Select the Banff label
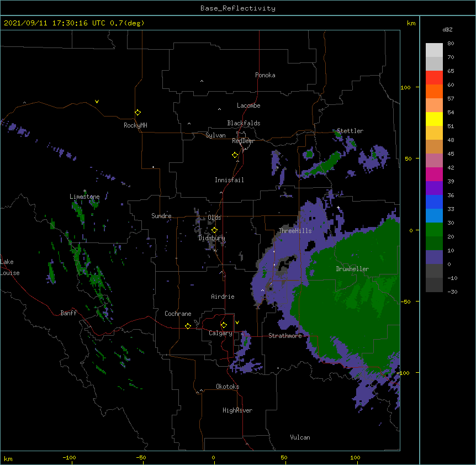Screen dimensions: 476x465 68,313
